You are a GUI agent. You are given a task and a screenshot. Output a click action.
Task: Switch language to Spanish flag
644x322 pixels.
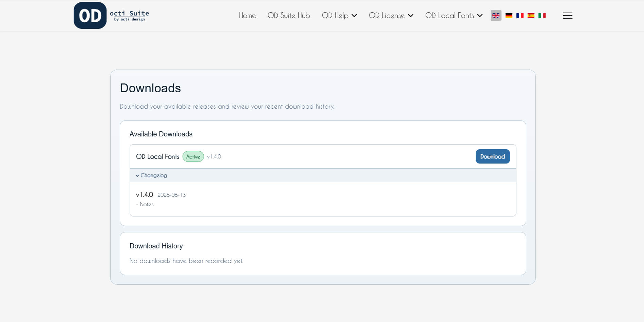531,16
